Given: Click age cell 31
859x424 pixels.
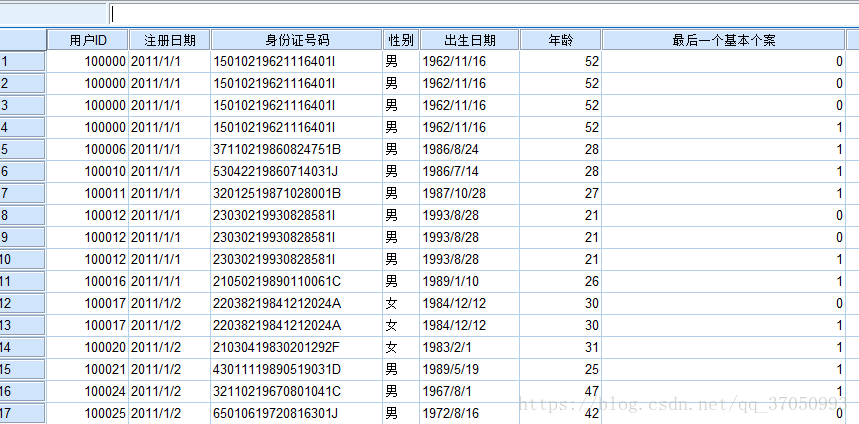Looking at the screenshot, I should [560, 347].
